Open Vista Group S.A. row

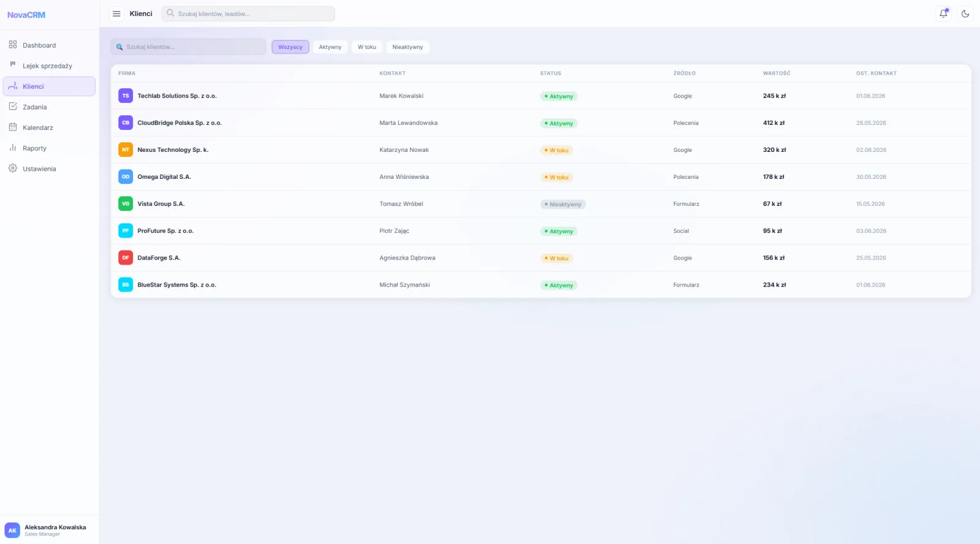click(541, 204)
